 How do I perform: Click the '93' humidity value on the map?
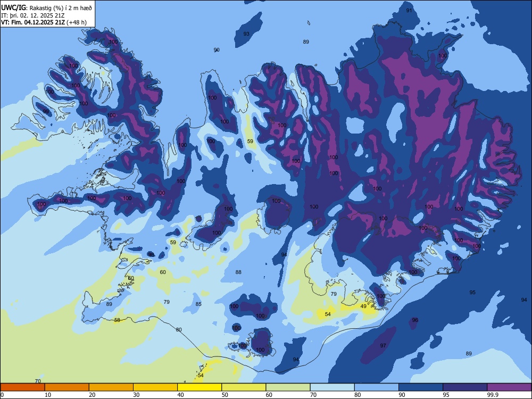tap(246, 34)
